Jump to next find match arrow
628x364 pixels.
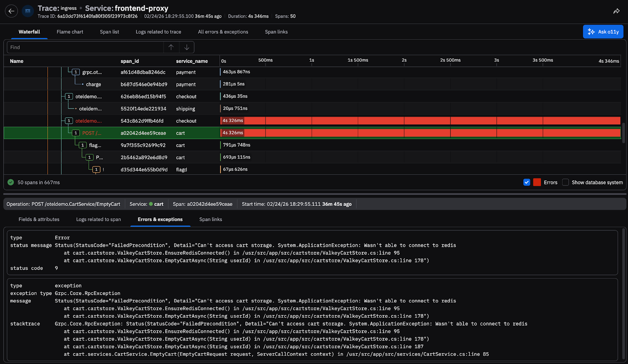[x=187, y=47]
